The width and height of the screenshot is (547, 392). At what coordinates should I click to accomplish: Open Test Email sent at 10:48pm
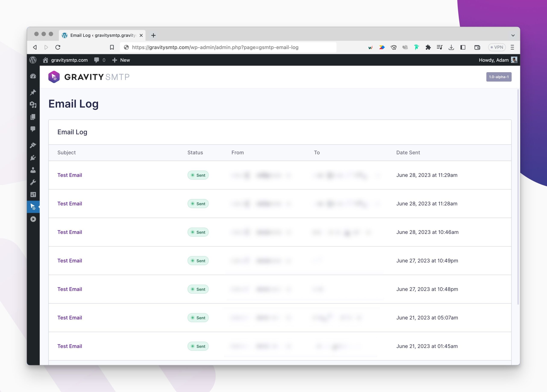click(70, 289)
